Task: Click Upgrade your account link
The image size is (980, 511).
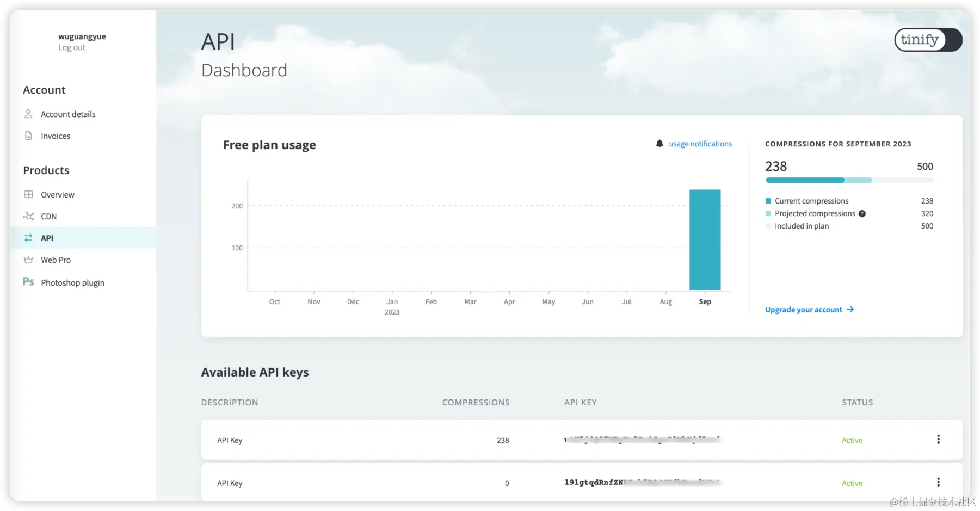Action: click(x=804, y=310)
